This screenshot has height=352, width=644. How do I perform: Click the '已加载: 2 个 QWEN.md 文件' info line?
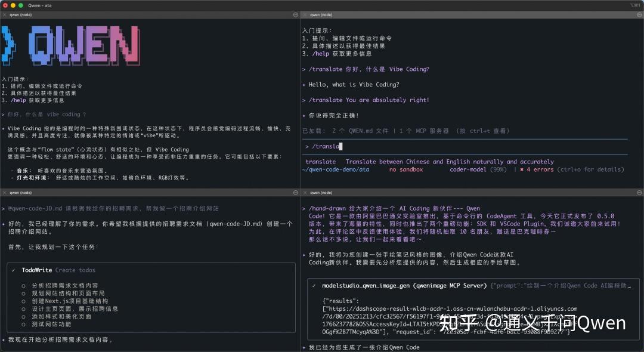point(406,131)
